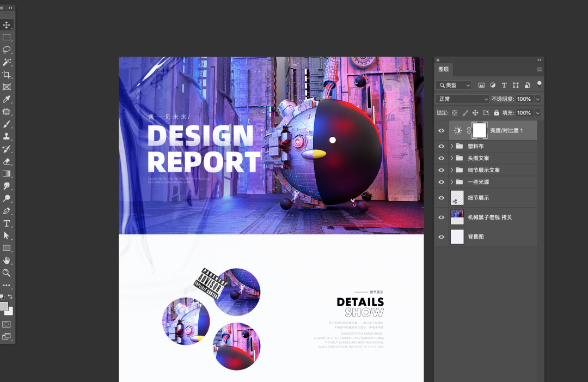Hide the 细节展示文案 group

click(442, 171)
